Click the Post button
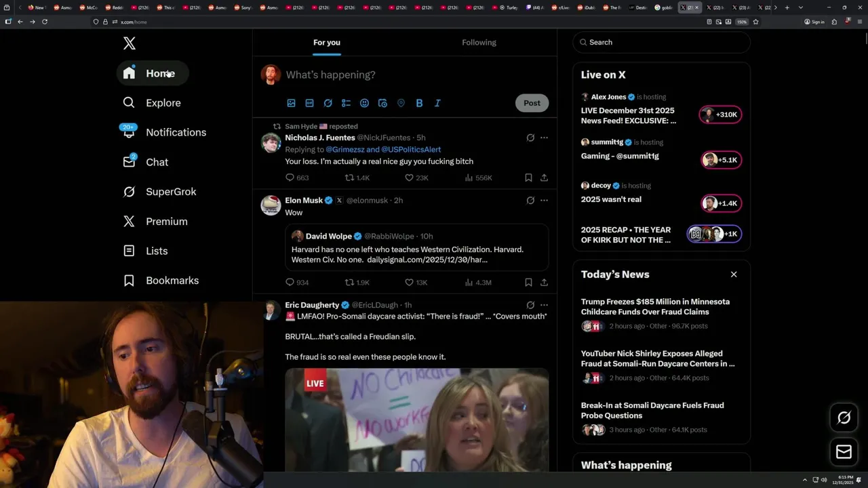Screen dimensions: 868x488 532,103
